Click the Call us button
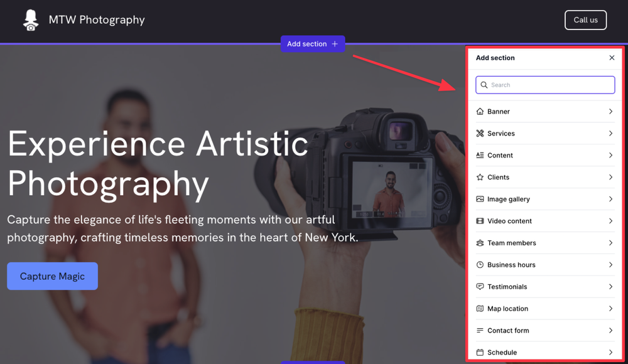 click(585, 19)
